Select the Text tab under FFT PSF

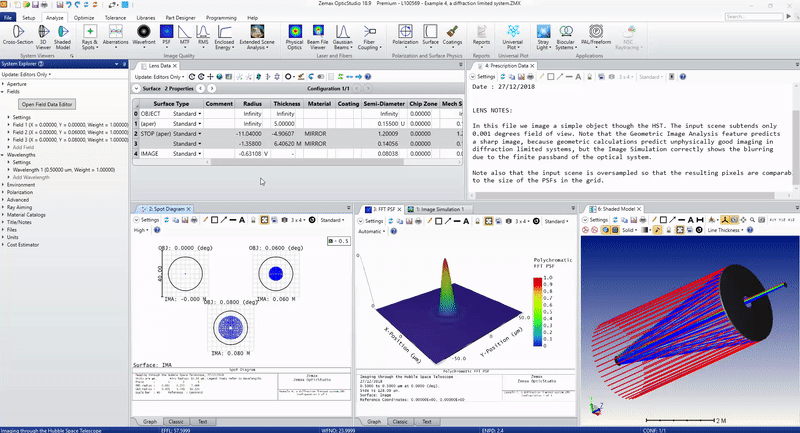pyautogui.click(x=427, y=422)
